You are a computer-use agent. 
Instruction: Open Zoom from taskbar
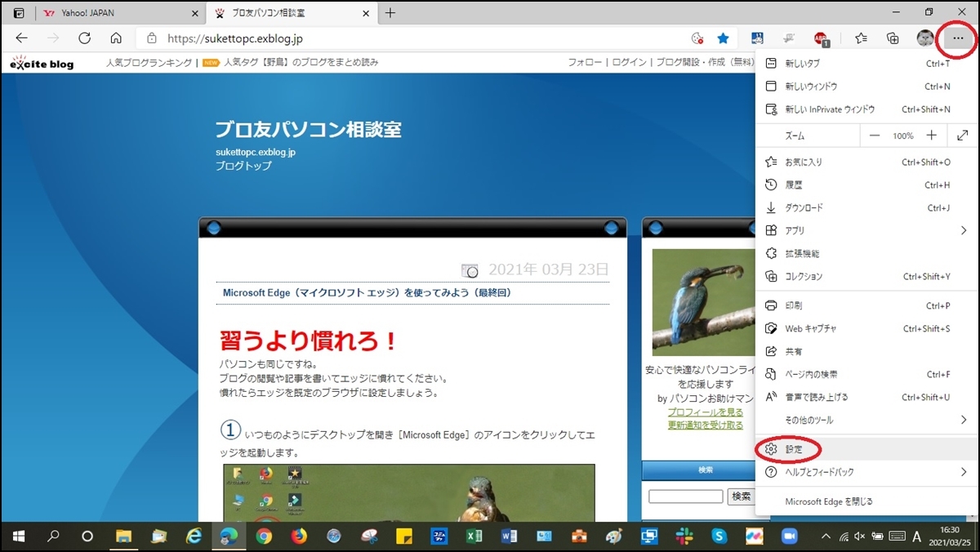point(790,536)
